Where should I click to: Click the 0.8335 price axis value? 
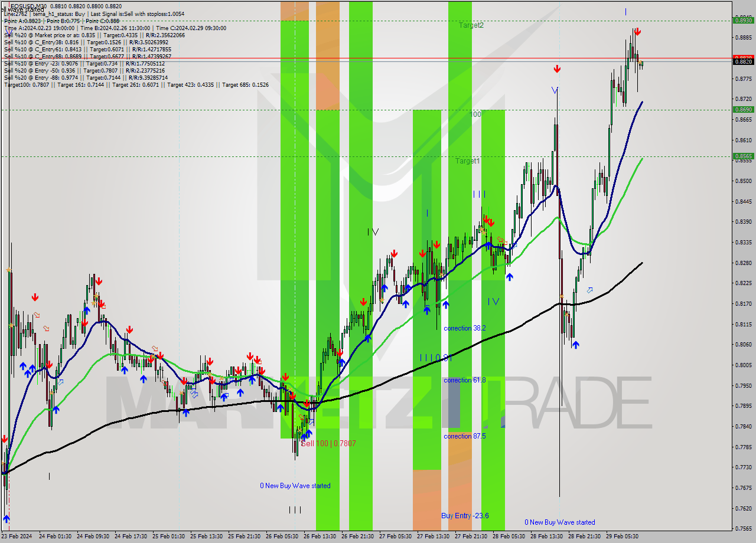(743, 243)
